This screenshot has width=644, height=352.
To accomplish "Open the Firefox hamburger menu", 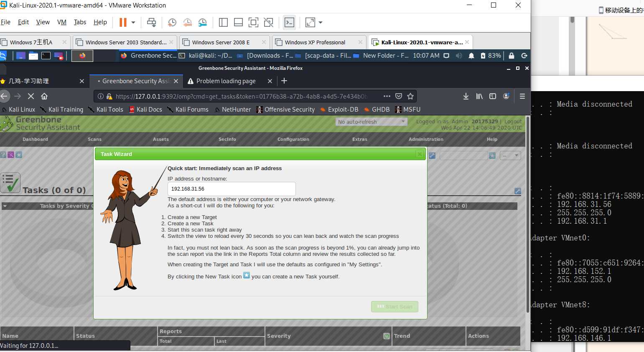I will (522, 96).
